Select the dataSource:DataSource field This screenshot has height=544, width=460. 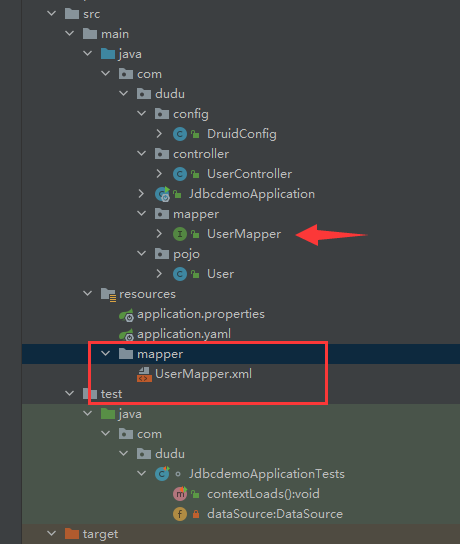click(x=275, y=513)
